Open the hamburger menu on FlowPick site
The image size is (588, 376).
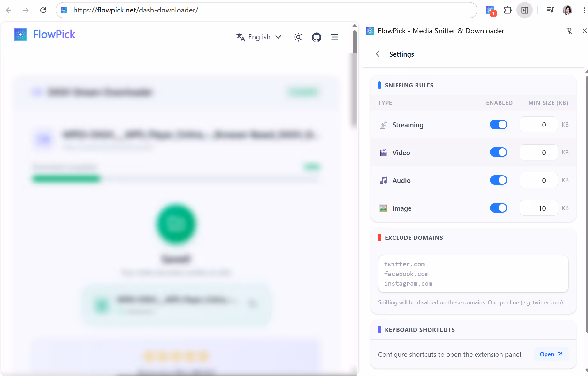(335, 37)
